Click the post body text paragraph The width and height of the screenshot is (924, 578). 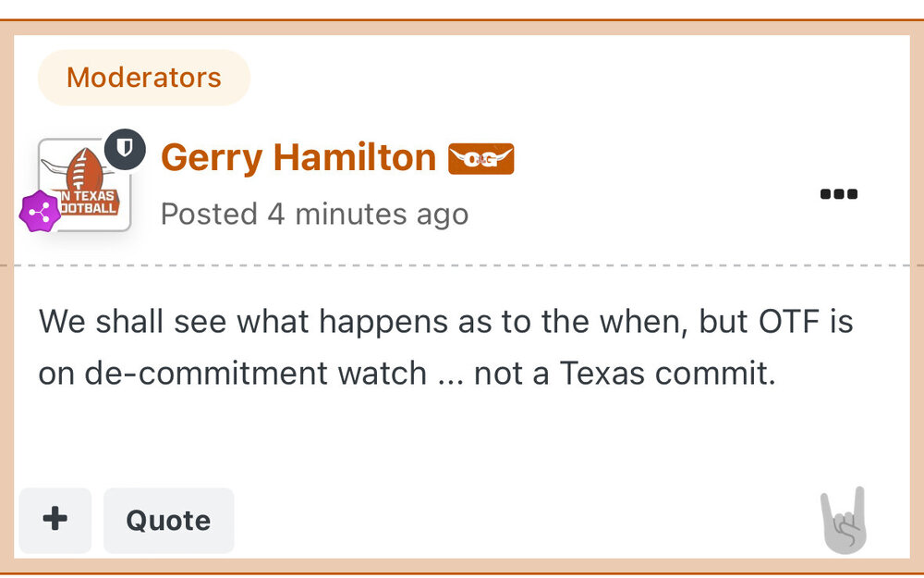click(x=445, y=347)
